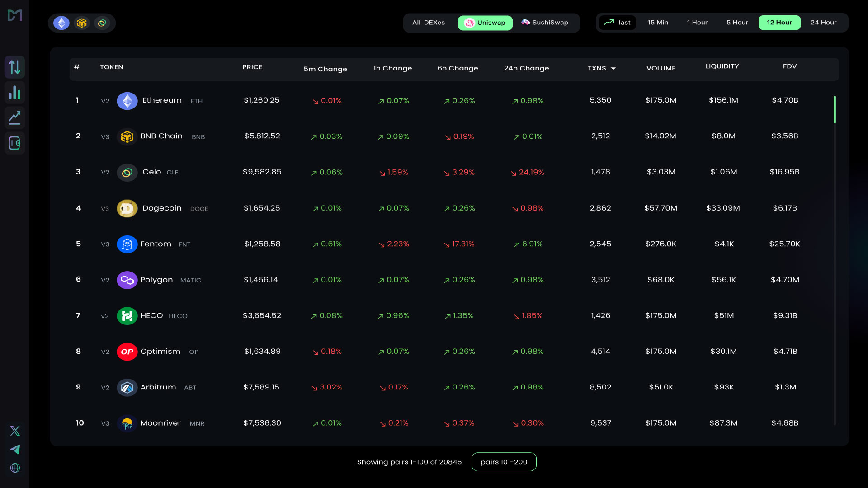The image size is (868, 488).
Task: Open the Optimism token name
Action: click(x=160, y=351)
